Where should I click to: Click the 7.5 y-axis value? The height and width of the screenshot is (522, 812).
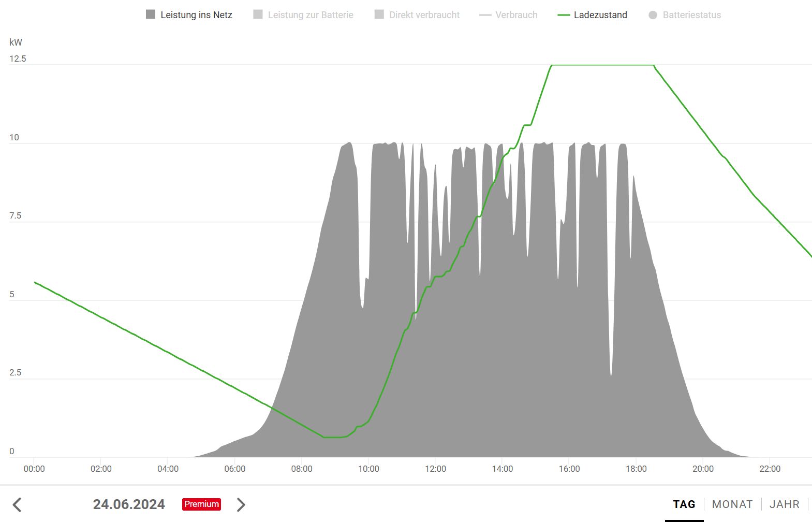(16, 216)
